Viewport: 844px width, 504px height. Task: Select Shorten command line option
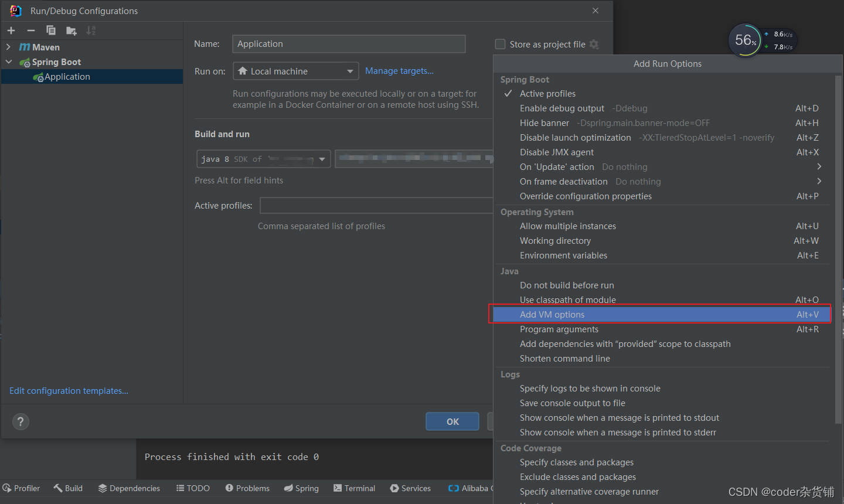pyautogui.click(x=661, y=359)
